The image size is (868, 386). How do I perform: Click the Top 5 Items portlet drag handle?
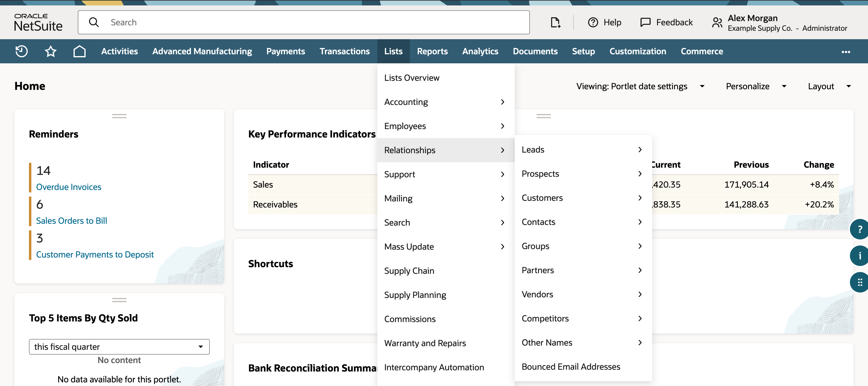pyautogui.click(x=119, y=300)
